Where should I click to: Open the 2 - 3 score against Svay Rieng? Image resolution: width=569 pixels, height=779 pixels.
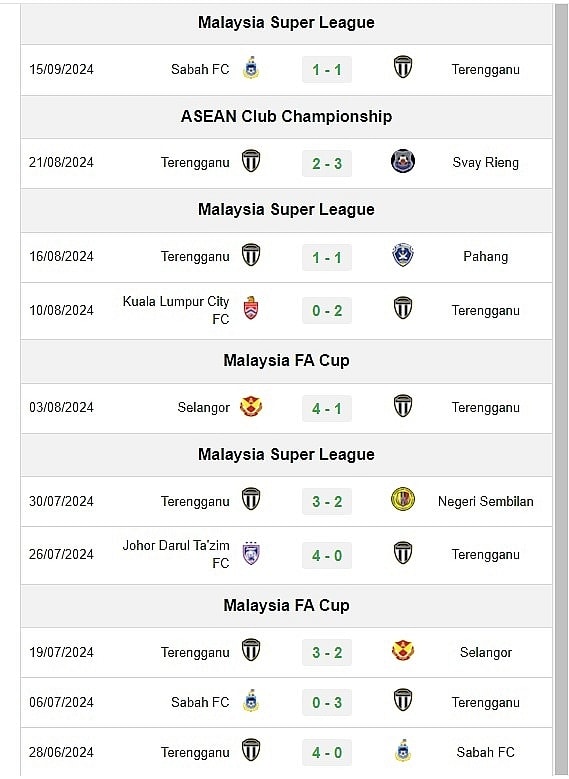click(x=327, y=163)
